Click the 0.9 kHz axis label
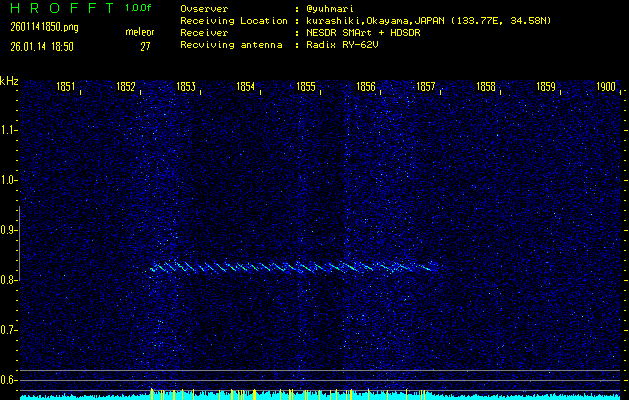 [x=7, y=230]
